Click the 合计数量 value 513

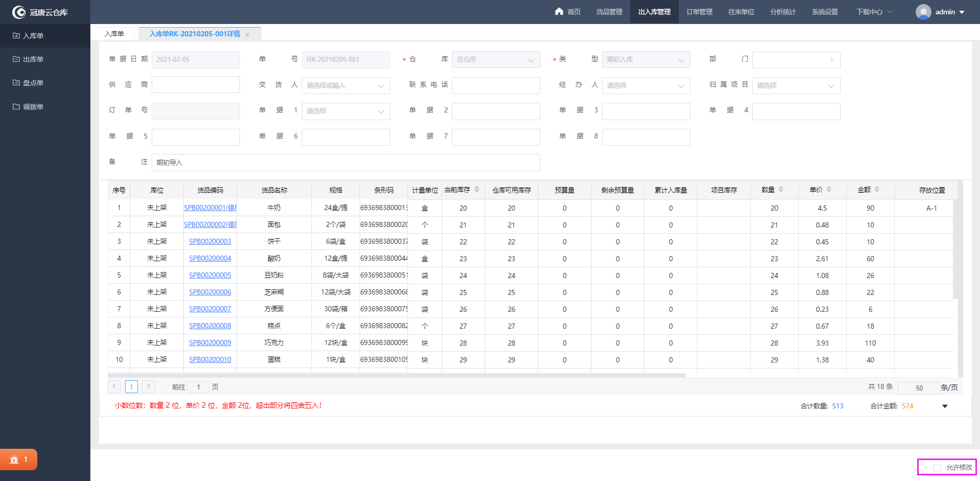click(x=838, y=406)
